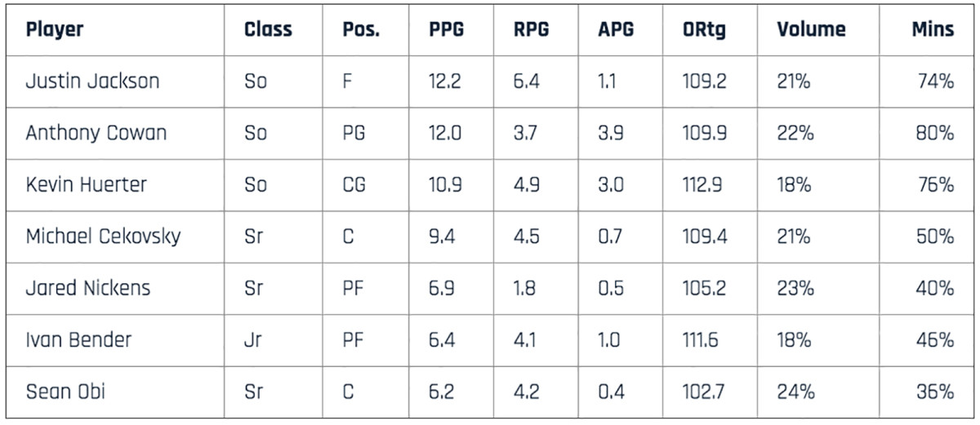Open Ivan Bender's row
The height and width of the screenshot is (425, 980).
pos(78,340)
